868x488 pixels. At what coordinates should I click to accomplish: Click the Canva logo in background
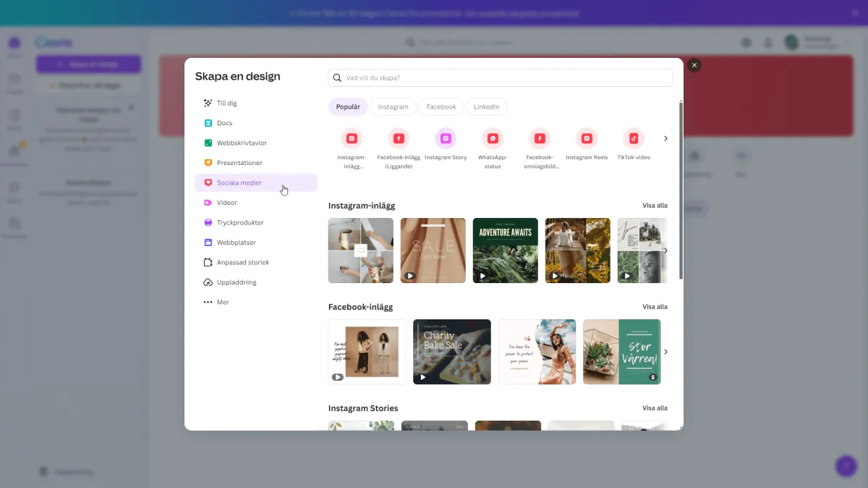tap(54, 43)
